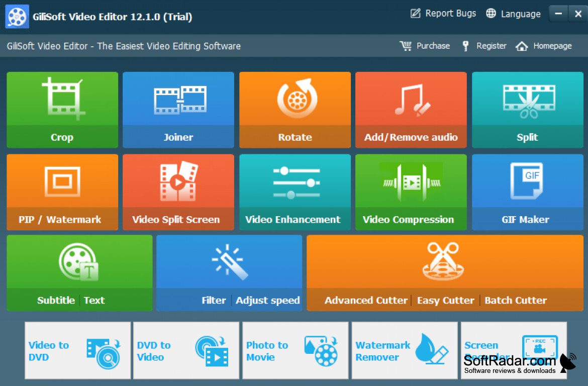
Task: Open DVD to Video converter
Action: click(186, 350)
